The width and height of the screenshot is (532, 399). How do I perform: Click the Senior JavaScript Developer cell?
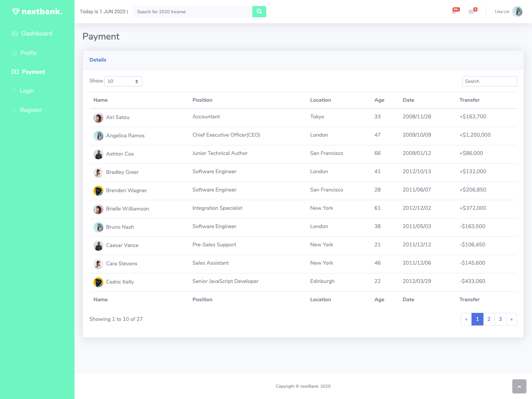(x=225, y=281)
